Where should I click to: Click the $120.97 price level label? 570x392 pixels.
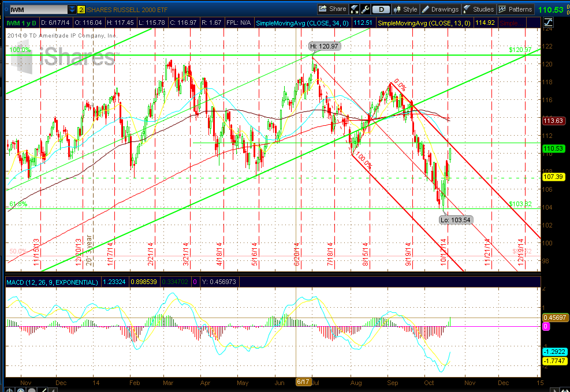point(520,50)
